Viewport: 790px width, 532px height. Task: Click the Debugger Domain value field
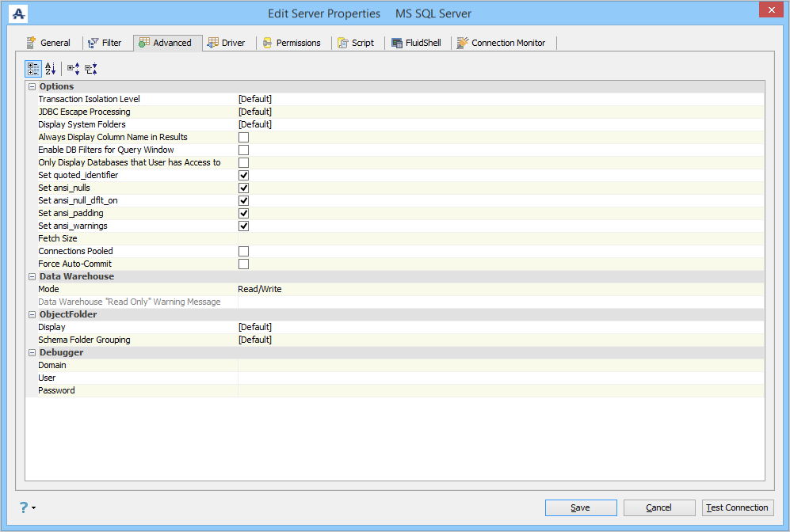501,365
